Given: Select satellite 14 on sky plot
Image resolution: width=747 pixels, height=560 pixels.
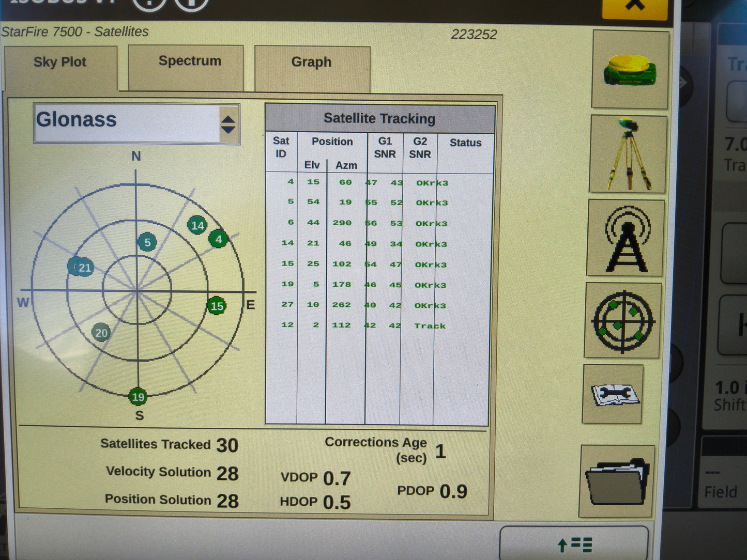Looking at the screenshot, I should [197, 225].
